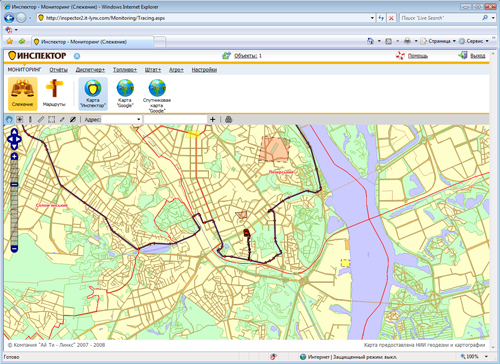Click the Помощь link
Viewport: 500px width, 364px height.
click(418, 56)
